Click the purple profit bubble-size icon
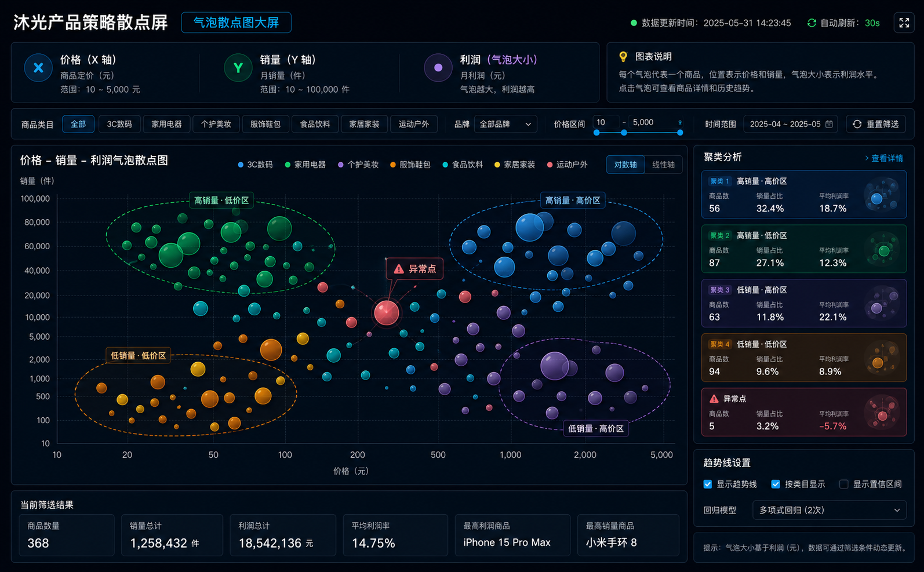 (x=438, y=68)
